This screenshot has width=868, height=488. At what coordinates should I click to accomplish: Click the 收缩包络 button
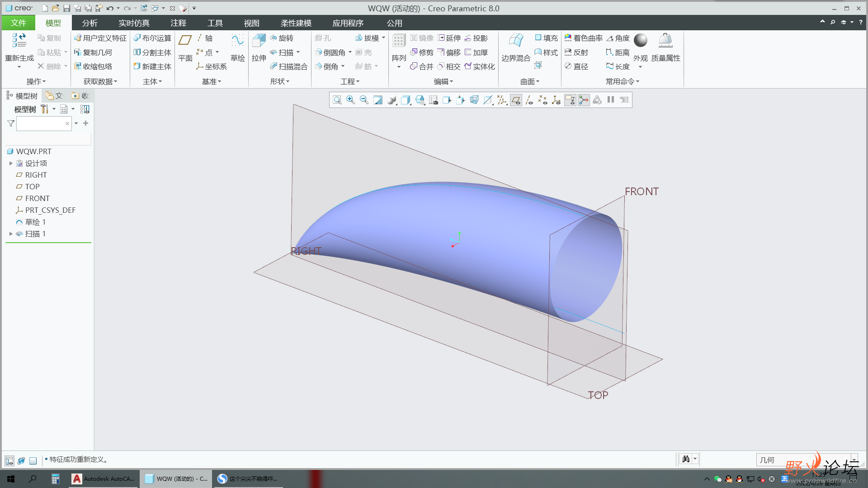(x=93, y=66)
